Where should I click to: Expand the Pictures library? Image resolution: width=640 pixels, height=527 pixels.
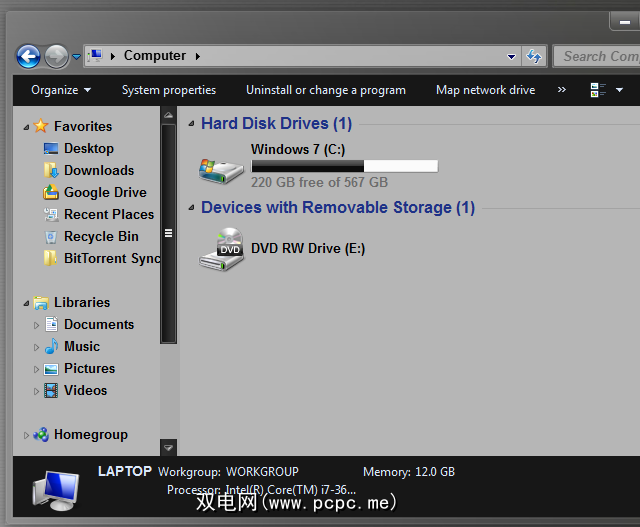point(36,369)
